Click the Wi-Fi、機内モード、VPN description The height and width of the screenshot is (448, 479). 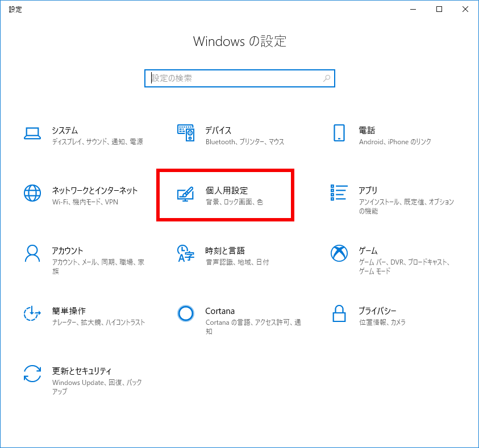tap(85, 202)
